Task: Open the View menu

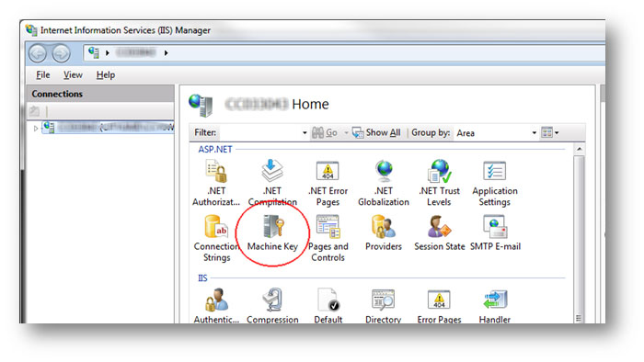Action: (73, 75)
